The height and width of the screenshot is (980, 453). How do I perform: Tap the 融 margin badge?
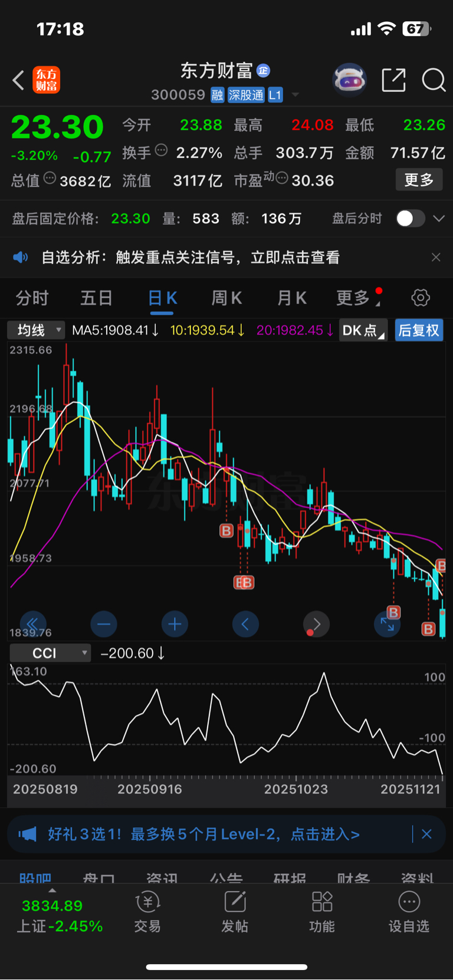point(217,95)
